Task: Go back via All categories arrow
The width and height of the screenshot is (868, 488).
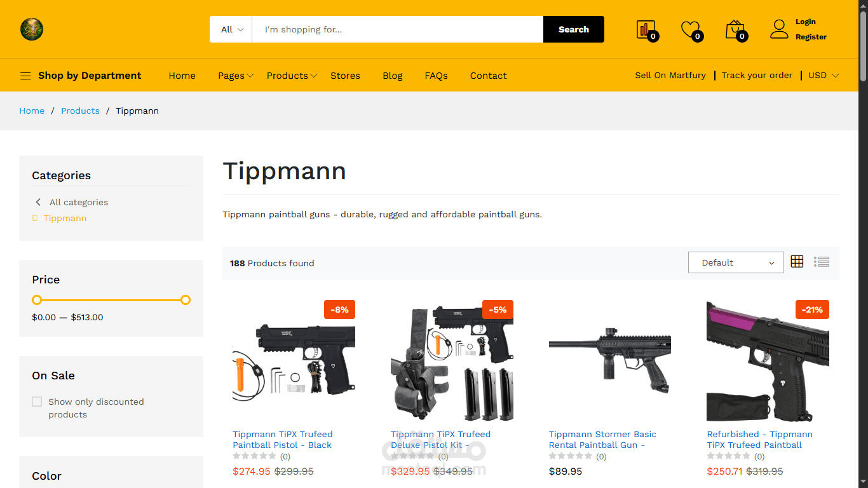Action: click(38, 202)
